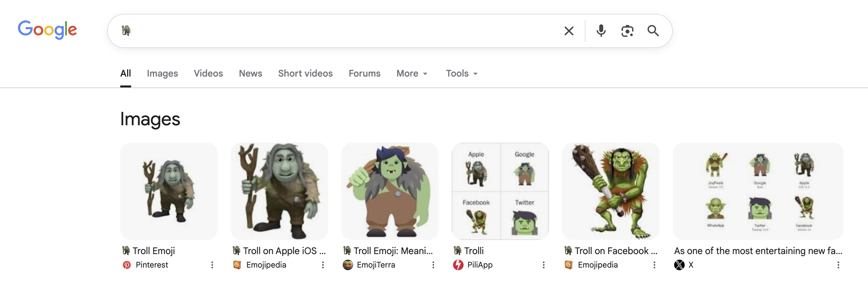The image size is (868, 284).
Task: Open the News tab
Action: click(x=250, y=74)
